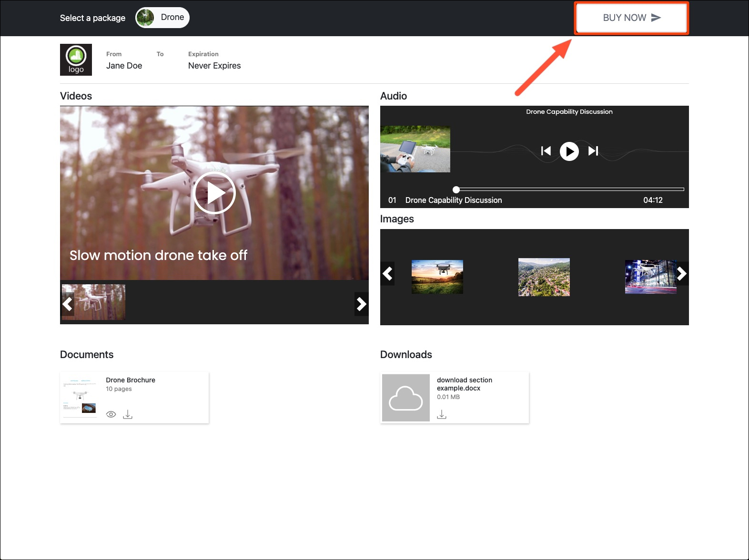Show next images in carousel
The height and width of the screenshot is (560, 749).
click(681, 274)
